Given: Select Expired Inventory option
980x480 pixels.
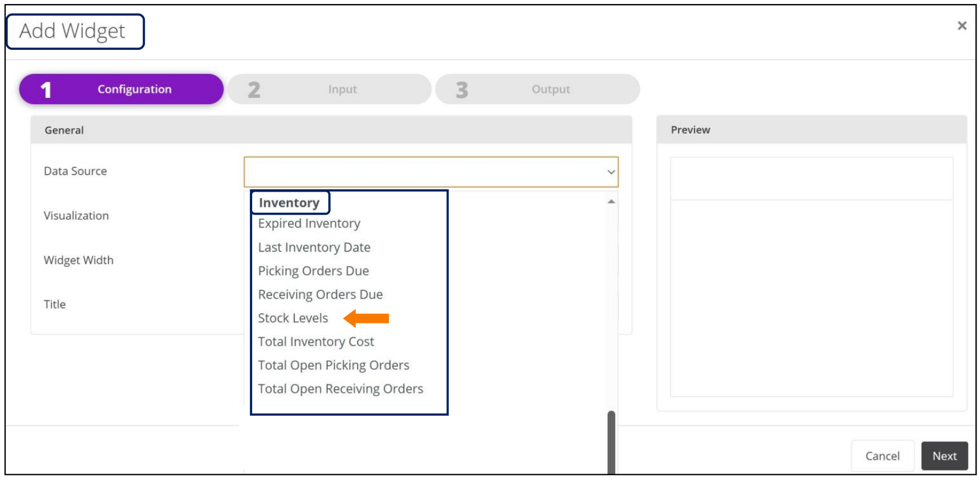Looking at the screenshot, I should pos(309,223).
